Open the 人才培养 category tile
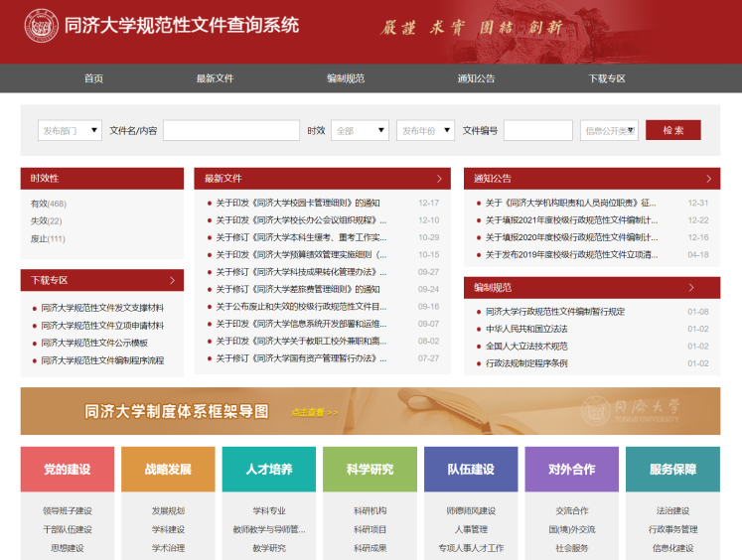 (269, 470)
